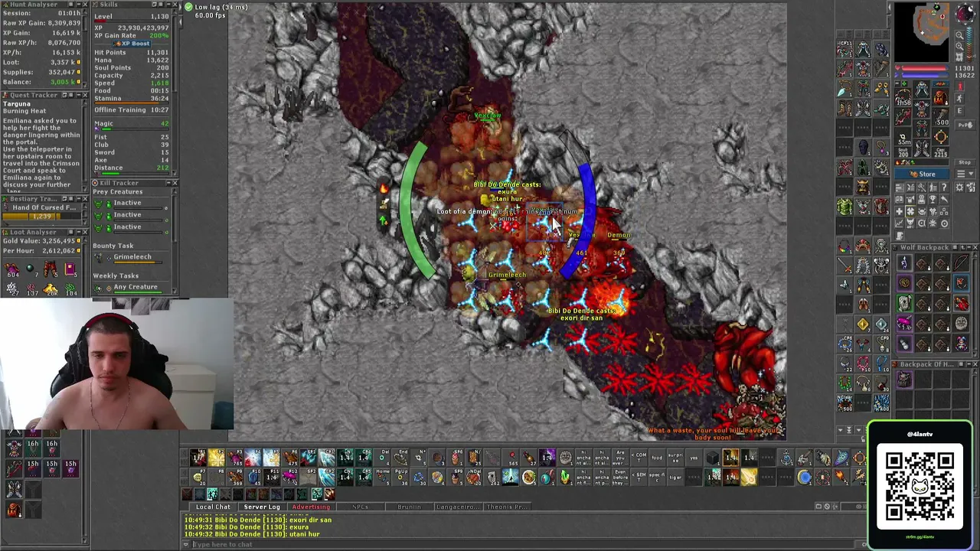
Task: Select the helmet equipment slot
Action: (922, 88)
